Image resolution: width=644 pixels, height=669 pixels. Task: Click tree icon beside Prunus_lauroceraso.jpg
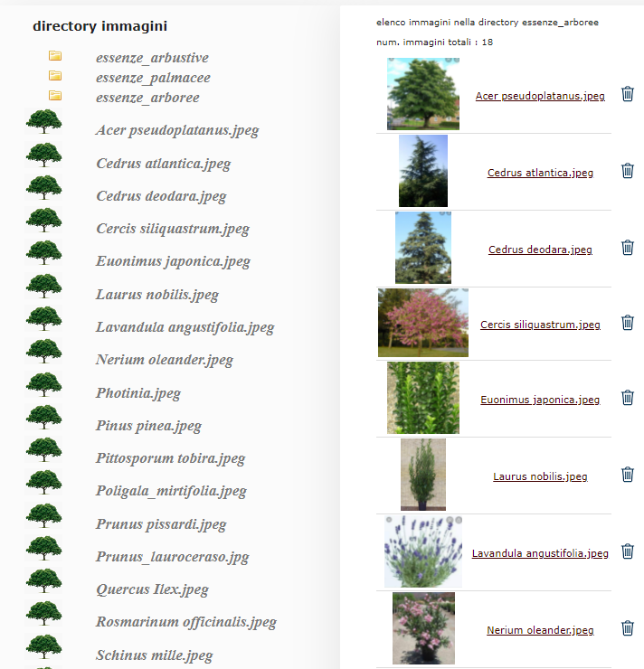point(43,548)
